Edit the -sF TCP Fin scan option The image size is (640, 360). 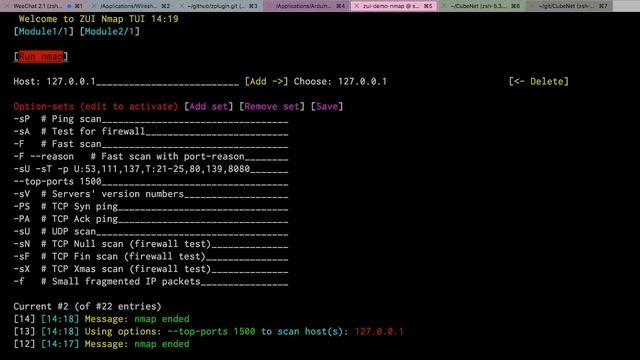[x=151, y=257]
